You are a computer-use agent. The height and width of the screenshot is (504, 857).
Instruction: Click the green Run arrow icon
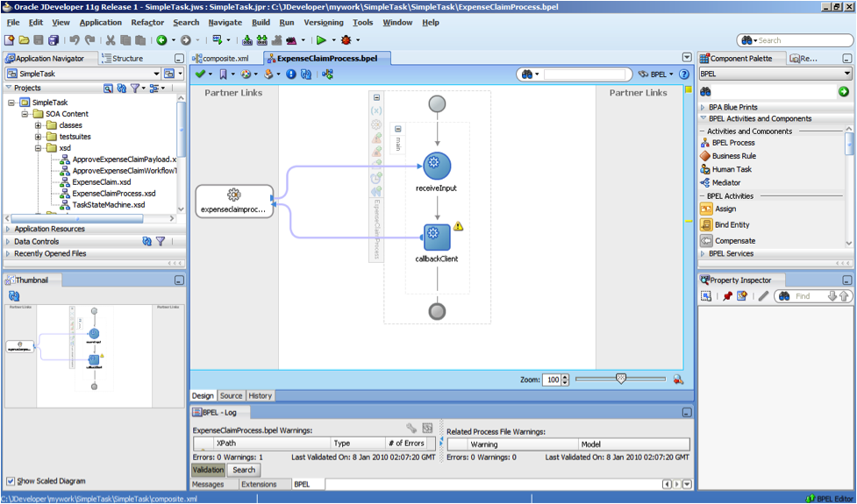322,40
